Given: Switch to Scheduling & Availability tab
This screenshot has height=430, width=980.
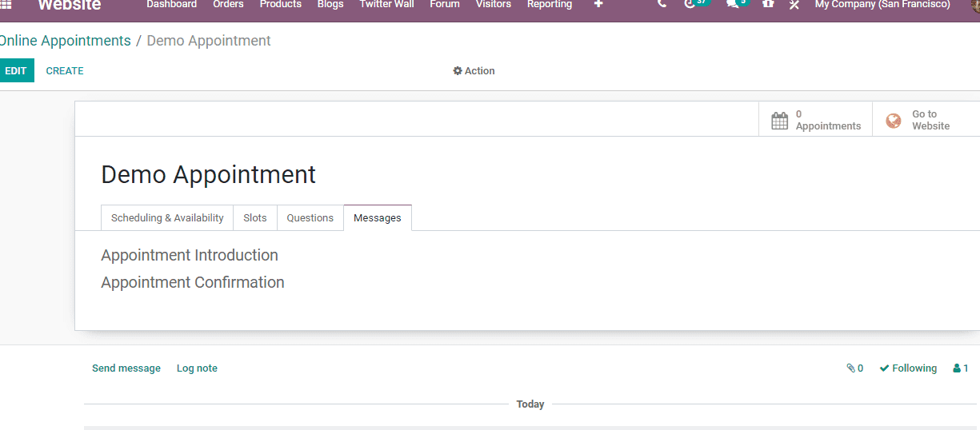Looking at the screenshot, I should click(x=167, y=218).
